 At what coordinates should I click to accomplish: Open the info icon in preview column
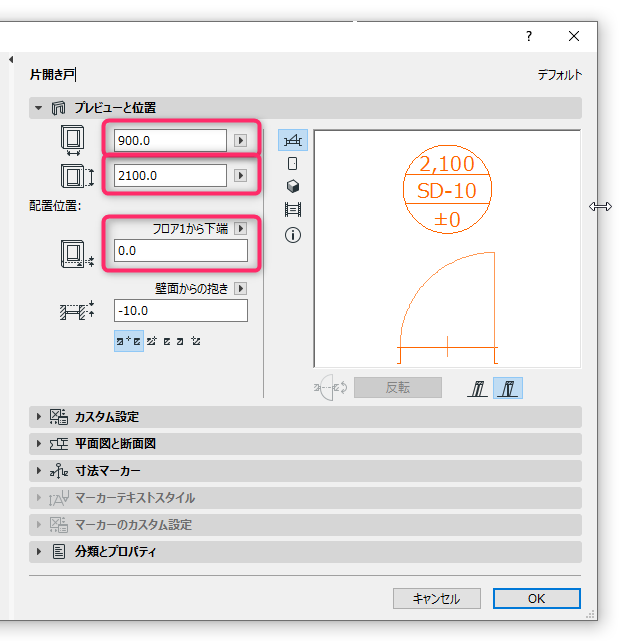coord(293,235)
